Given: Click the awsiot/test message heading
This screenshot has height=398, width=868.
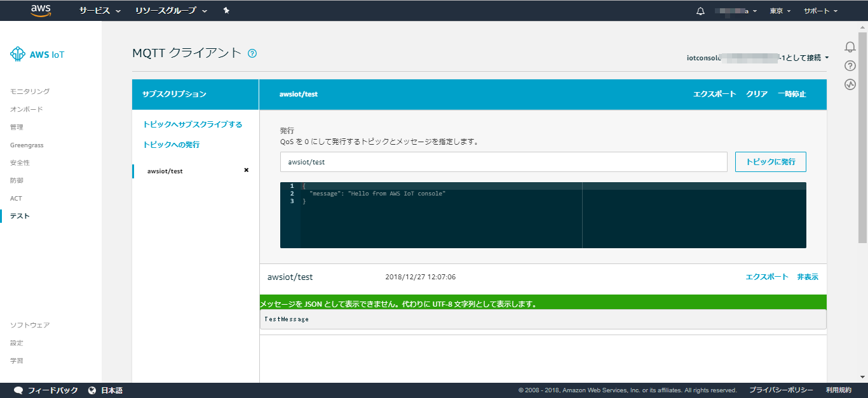Looking at the screenshot, I should 290,277.
